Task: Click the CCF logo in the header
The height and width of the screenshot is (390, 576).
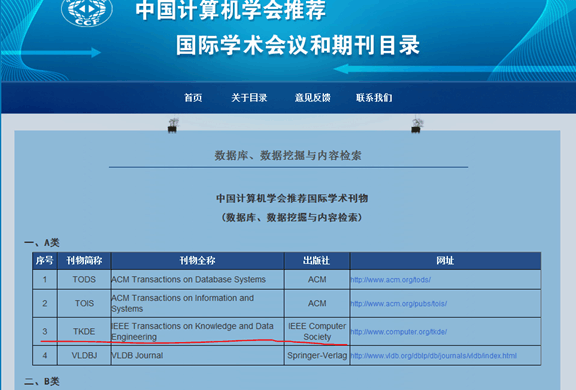Action: (87, 11)
